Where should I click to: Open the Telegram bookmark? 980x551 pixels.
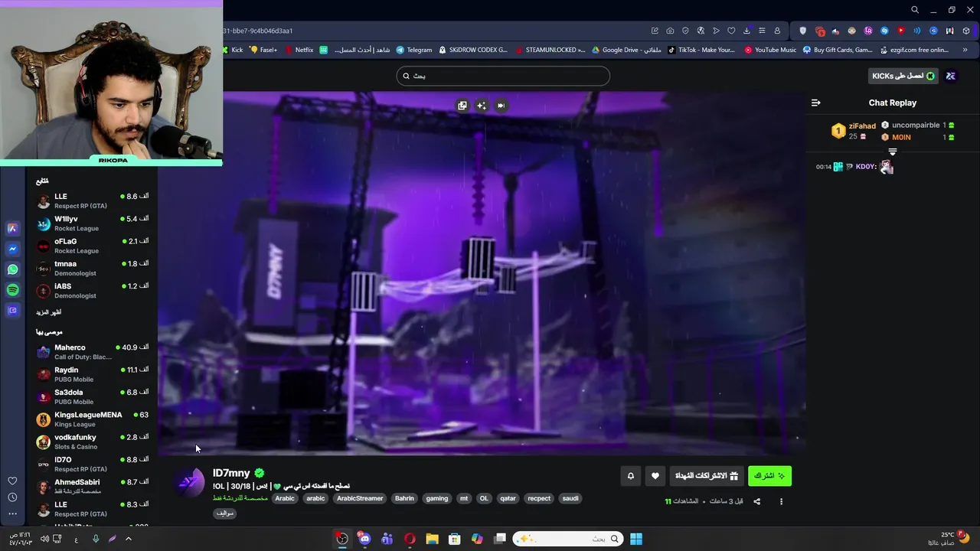pyautogui.click(x=413, y=50)
